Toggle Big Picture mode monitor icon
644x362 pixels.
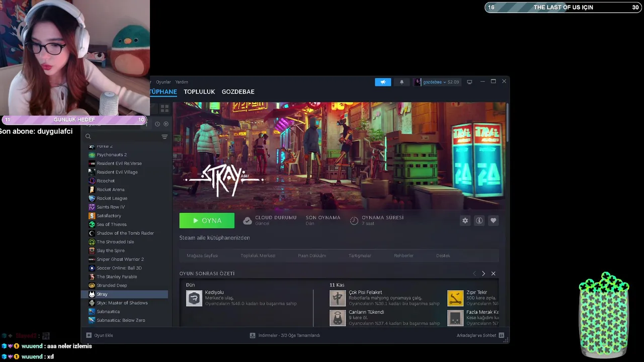[469, 82]
